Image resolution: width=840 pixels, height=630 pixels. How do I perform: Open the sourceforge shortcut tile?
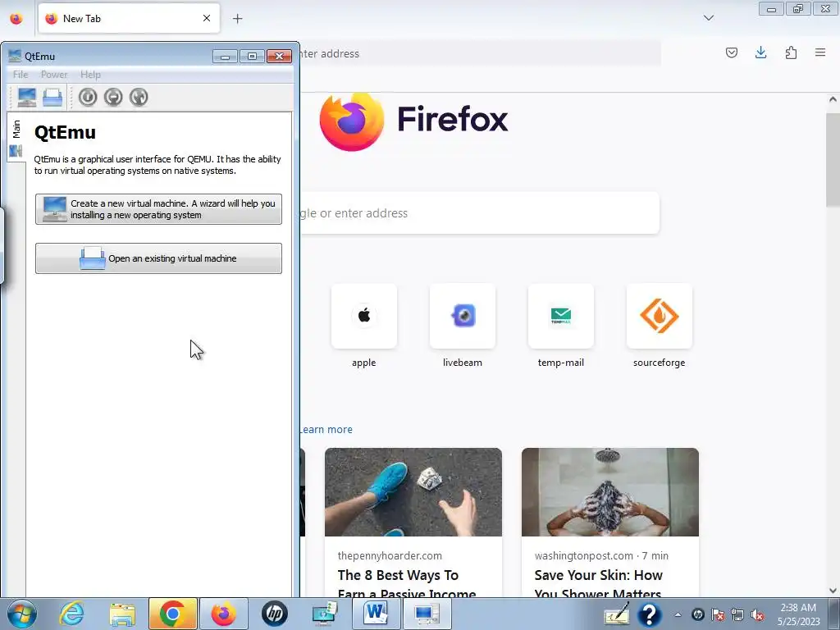coord(659,326)
